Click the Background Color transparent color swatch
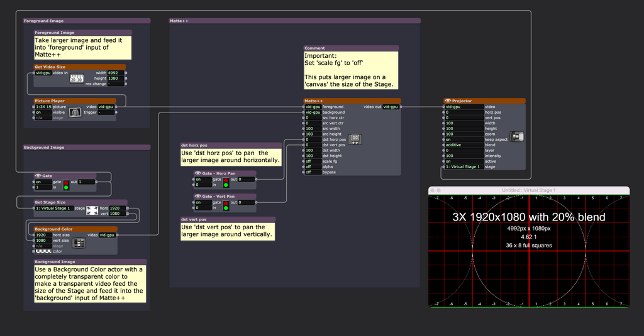The image size is (644, 336). (x=43, y=251)
